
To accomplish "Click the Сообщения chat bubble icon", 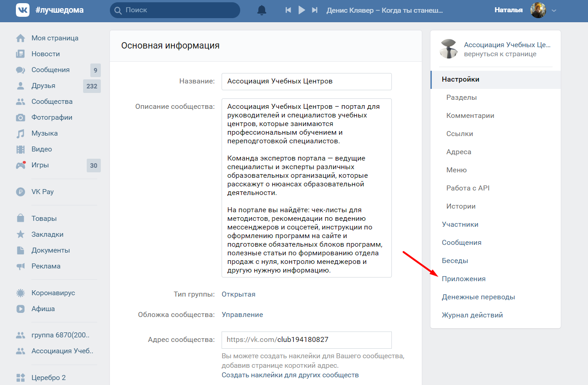I will coord(20,70).
